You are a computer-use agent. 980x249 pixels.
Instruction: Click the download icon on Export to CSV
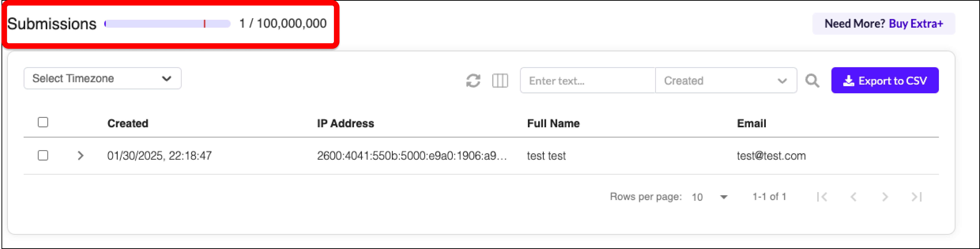click(848, 81)
